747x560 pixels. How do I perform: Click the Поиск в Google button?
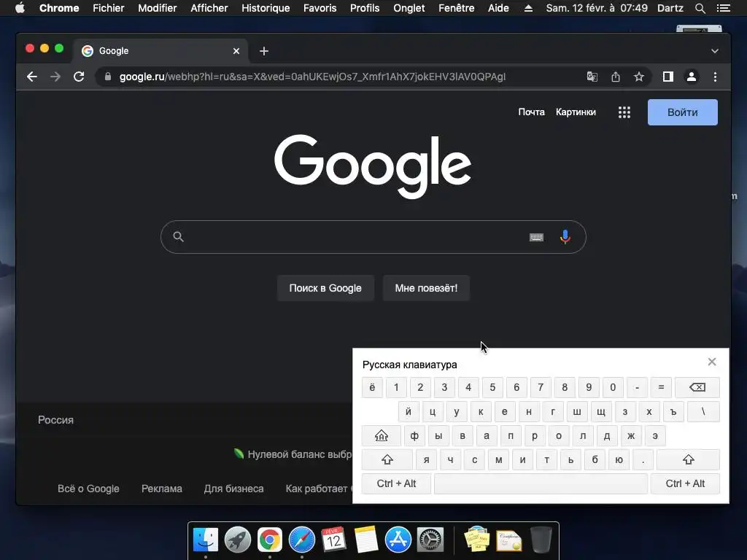325,288
